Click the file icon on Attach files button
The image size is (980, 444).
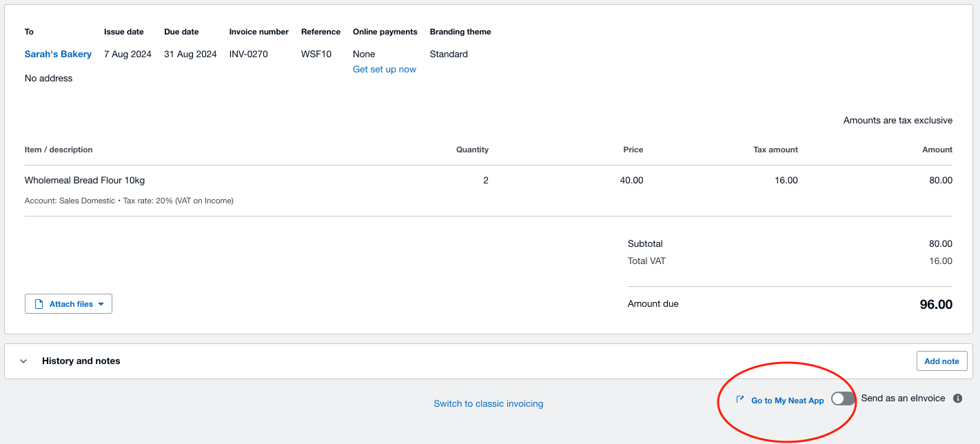[x=39, y=303]
